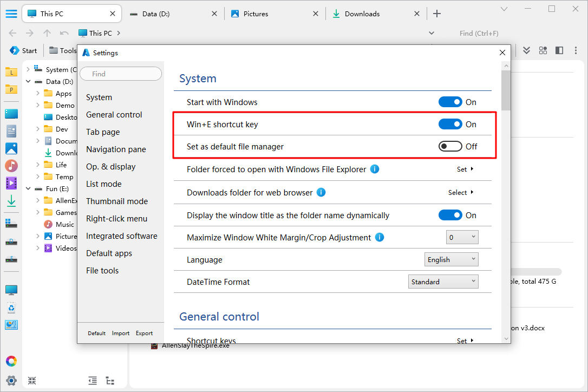
Task: Toggle the split pane layout icon
Action: [x=559, y=50]
